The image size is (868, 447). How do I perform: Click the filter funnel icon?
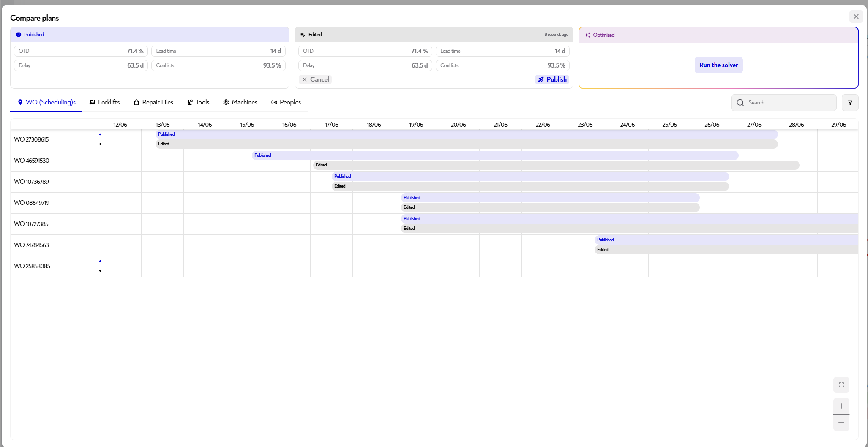point(850,103)
